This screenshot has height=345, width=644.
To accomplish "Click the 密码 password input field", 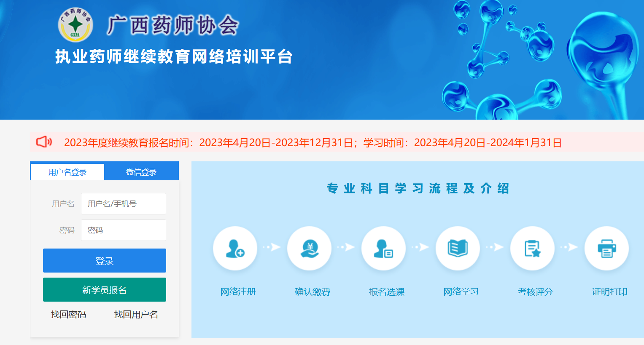I will [123, 230].
